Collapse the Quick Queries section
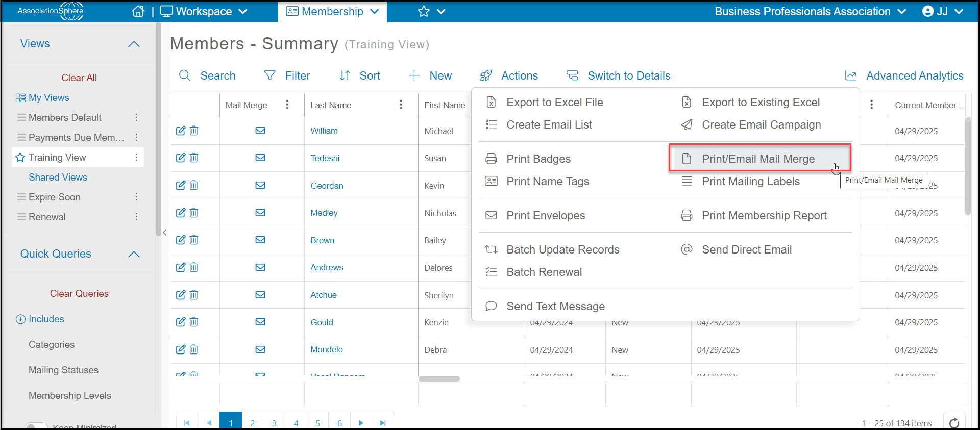The width and height of the screenshot is (980, 430). [x=134, y=255]
